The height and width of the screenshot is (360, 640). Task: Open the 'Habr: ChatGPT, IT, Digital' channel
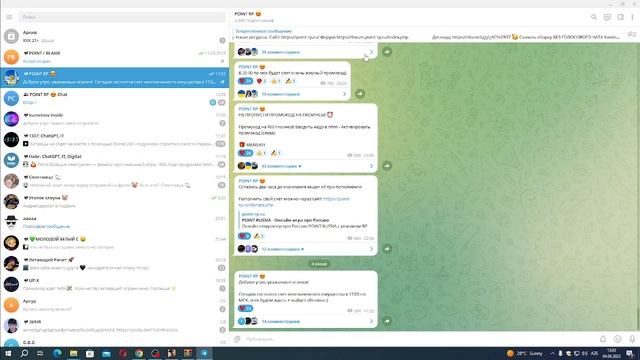click(x=115, y=160)
